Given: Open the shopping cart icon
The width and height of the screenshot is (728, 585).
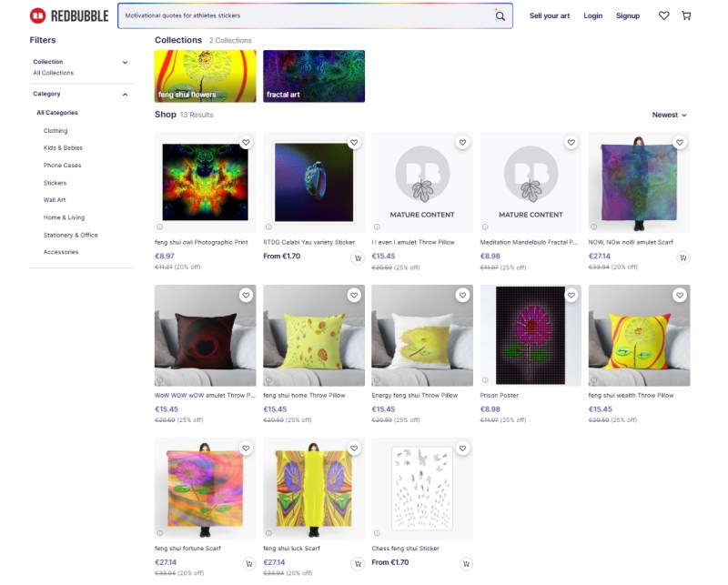Looking at the screenshot, I should click(686, 15).
